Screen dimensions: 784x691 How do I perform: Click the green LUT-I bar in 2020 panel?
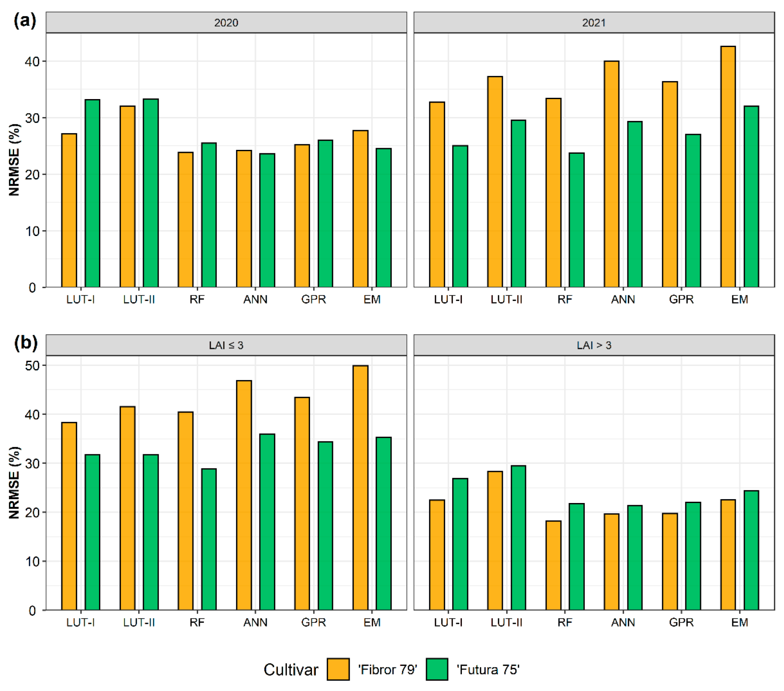[x=92, y=194]
